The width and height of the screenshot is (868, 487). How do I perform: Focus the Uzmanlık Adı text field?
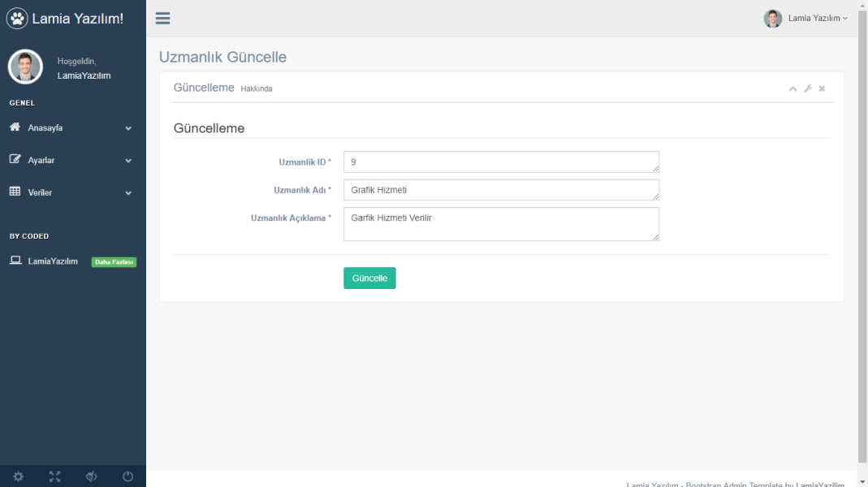click(501, 190)
